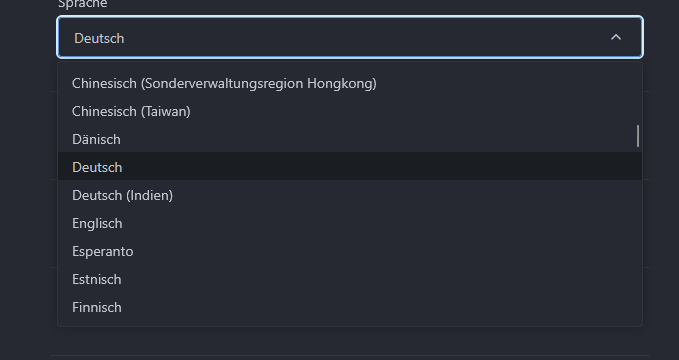Click scrollbar track above the thumb

638,94
